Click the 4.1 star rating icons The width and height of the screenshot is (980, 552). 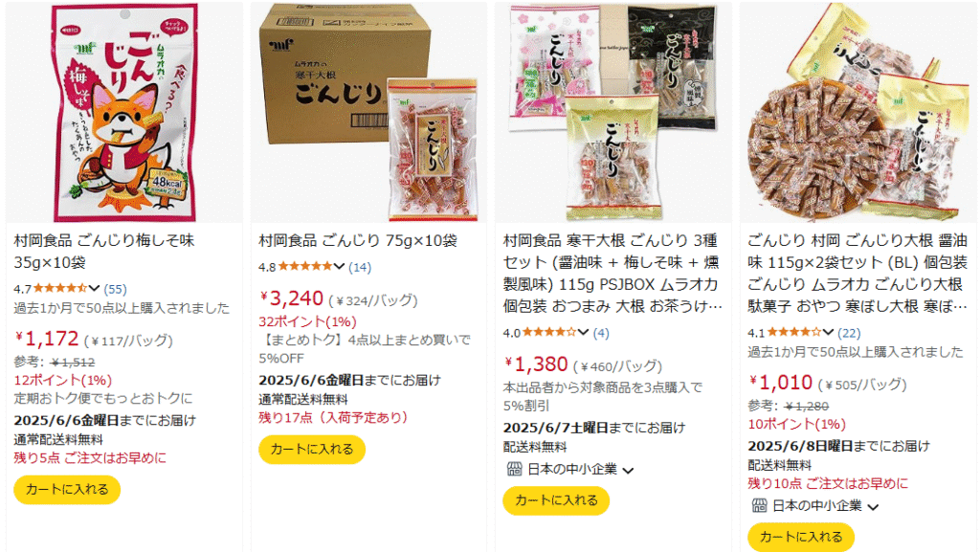[x=794, y=332]
